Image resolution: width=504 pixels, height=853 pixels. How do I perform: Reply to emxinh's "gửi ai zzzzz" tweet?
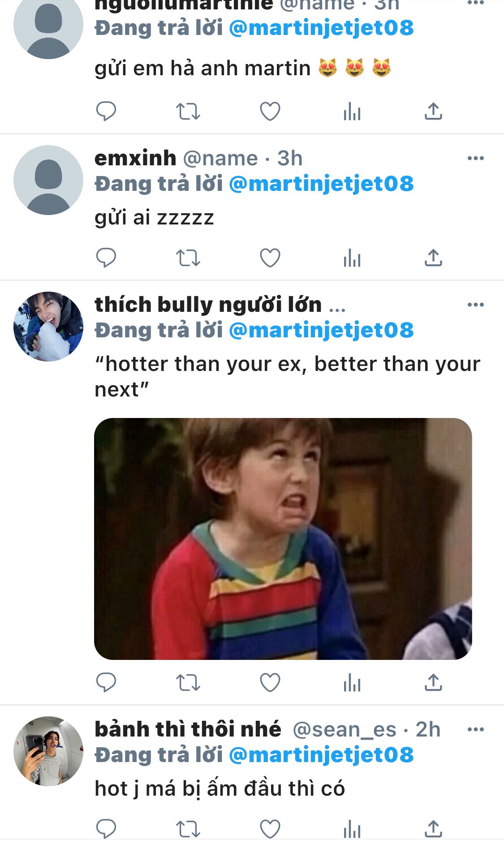106,258
